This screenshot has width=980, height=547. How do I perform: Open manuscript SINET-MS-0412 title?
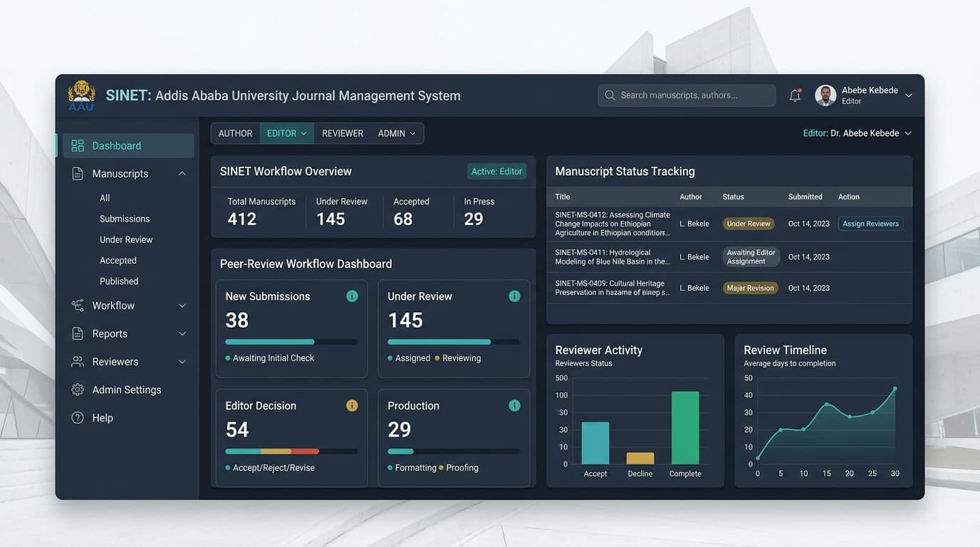point(612,224)
